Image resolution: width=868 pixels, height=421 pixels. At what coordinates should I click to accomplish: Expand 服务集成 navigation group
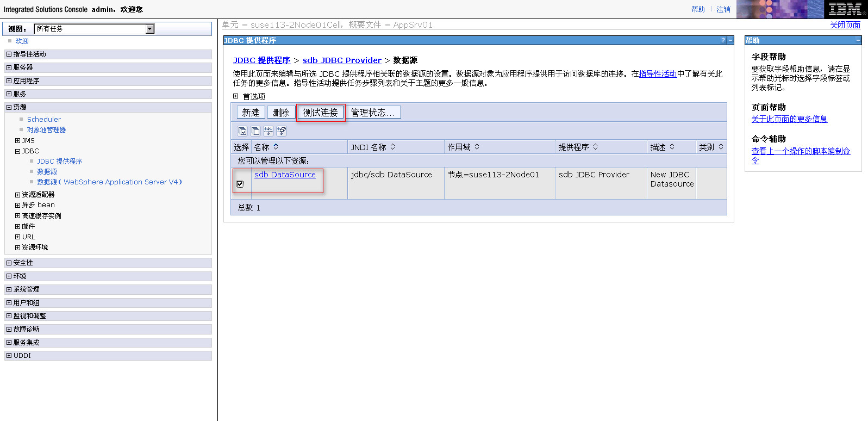(9, 343)
